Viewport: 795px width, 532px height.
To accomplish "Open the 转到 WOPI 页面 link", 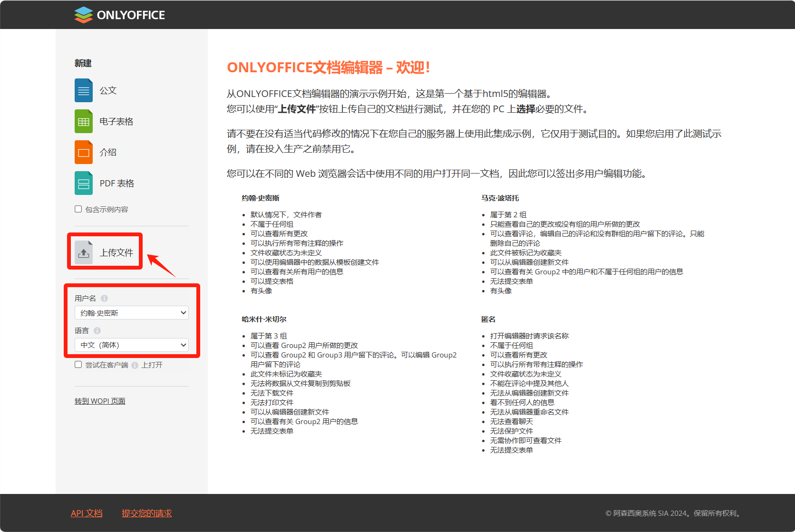I will click(100, 401).
